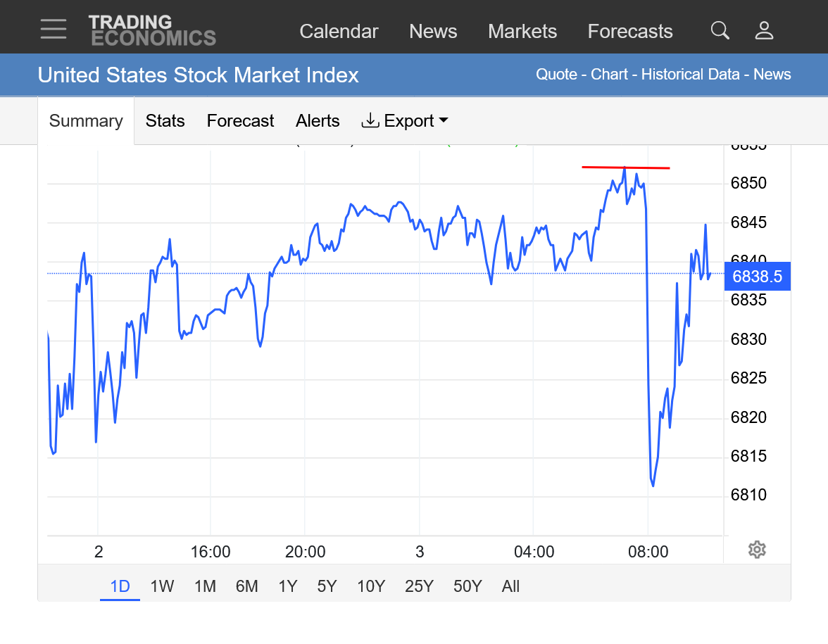The width and height of the screenshot is (828, 644).
Task: Open the Forecasts navigation item
Action: pos(630,32)
